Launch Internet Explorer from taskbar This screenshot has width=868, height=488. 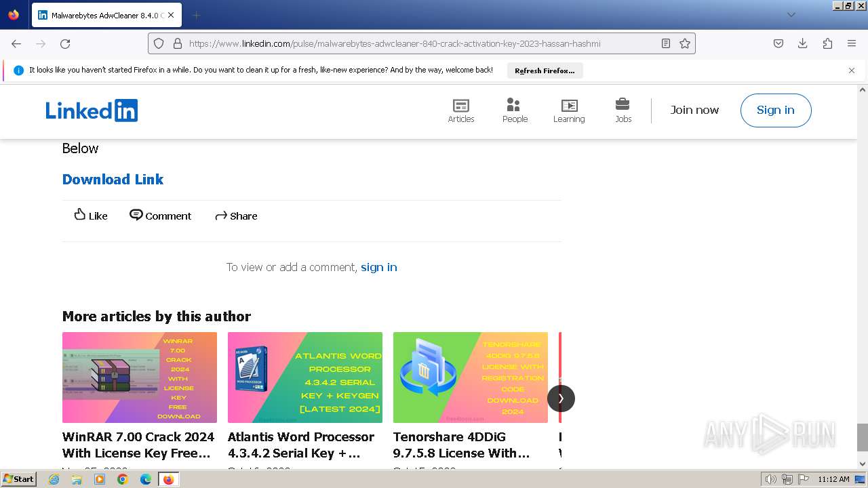[x=54, y=479]
